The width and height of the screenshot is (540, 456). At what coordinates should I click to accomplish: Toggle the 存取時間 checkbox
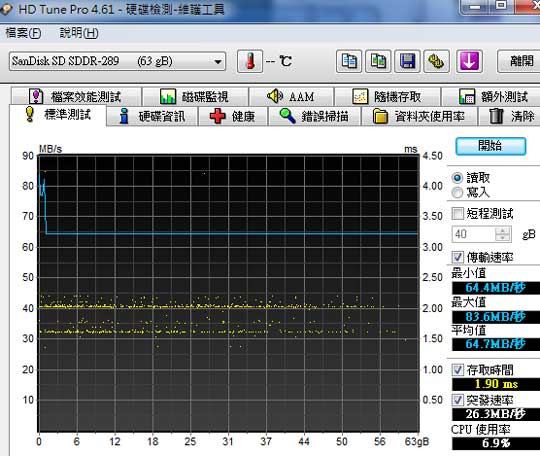pos(458,370)
